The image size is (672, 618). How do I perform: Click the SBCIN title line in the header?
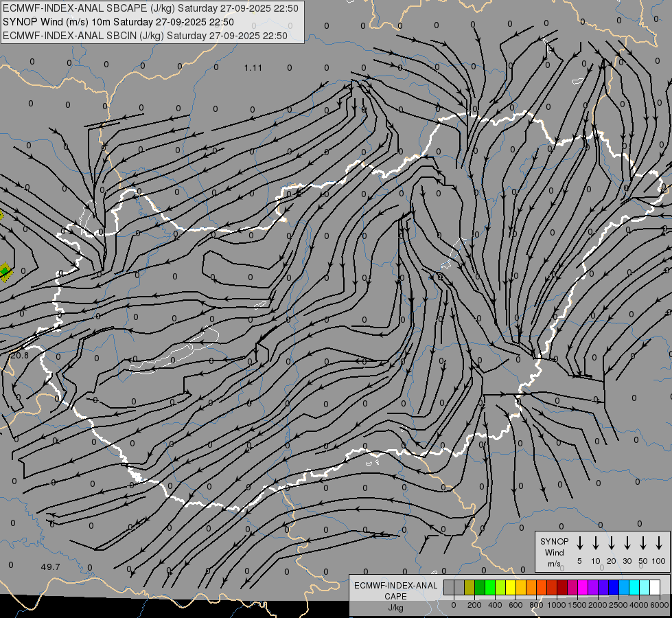point(145,36)
